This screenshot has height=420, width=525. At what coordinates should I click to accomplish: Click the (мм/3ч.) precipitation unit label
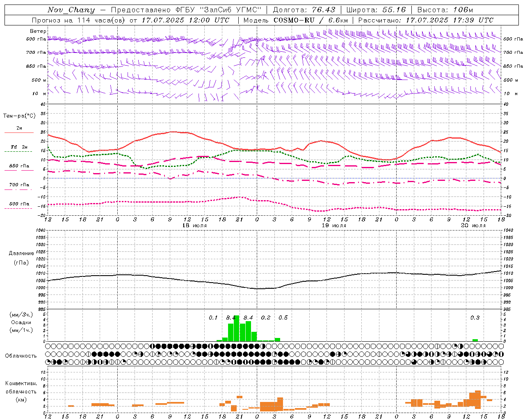click(21, 315)
